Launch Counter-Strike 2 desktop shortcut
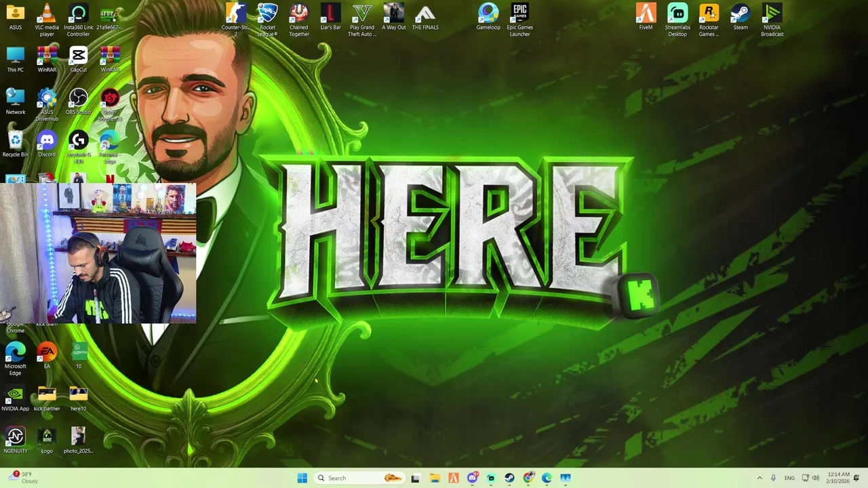Viewport: 868px width, 488px height. (x=235, y=20)
